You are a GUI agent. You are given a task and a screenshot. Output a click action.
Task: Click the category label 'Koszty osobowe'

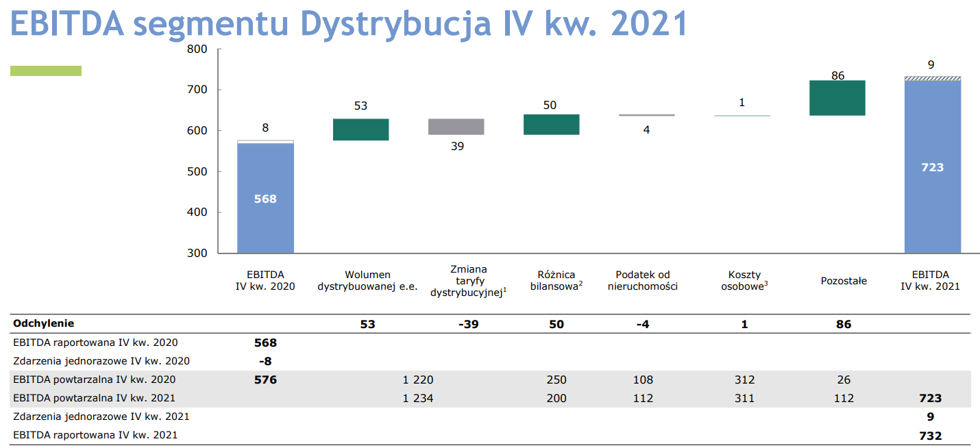click(x=744, y=281)
